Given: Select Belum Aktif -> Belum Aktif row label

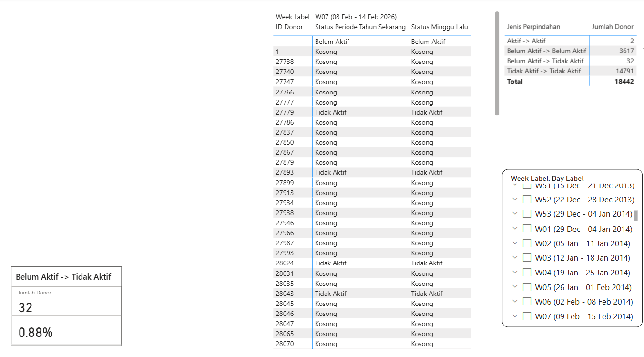Looking at the screenshot, I should click(x=546, y=51).
